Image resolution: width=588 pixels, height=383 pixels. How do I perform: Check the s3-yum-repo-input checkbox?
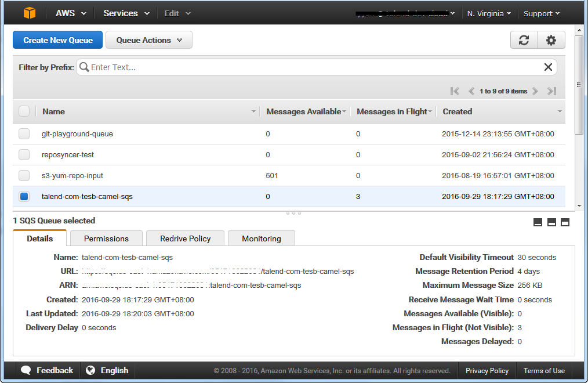(x=24, y=176)
